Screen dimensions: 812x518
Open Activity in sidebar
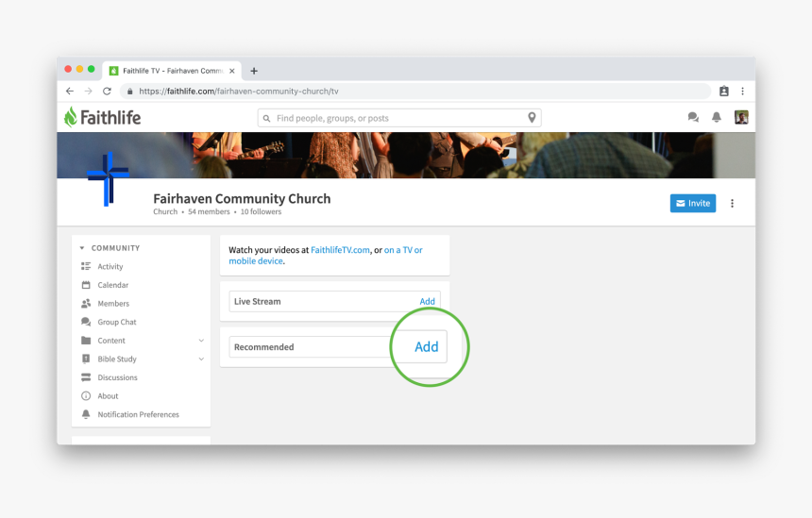tap(110, 266)
